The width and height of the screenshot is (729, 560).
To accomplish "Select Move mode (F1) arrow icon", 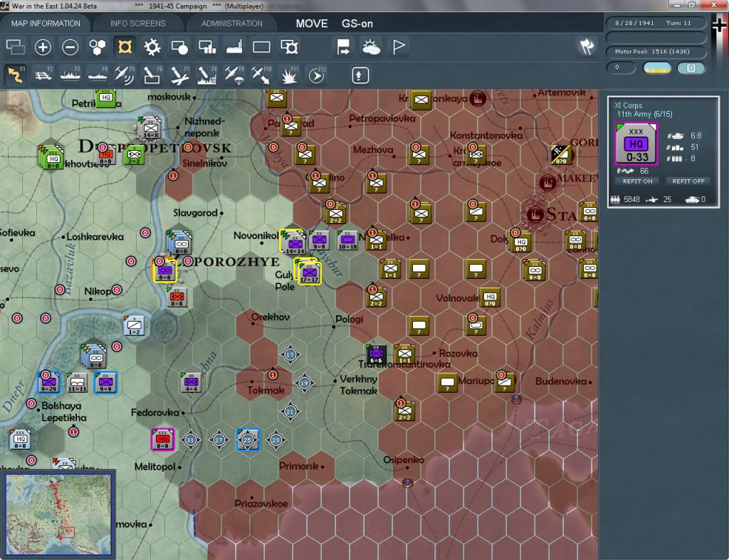I will 16,75.
